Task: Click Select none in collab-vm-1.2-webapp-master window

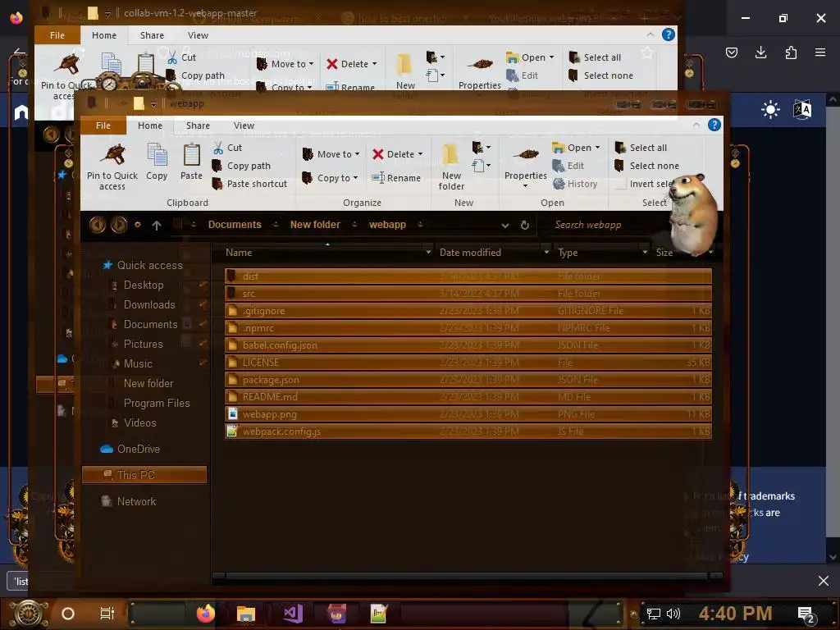Action: coord(600,75)
